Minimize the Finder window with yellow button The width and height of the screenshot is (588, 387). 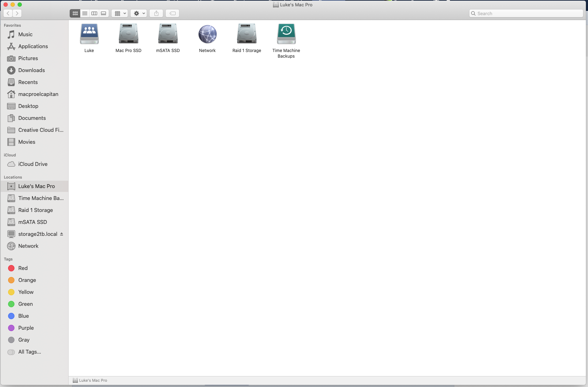click(x=13, y=5)
